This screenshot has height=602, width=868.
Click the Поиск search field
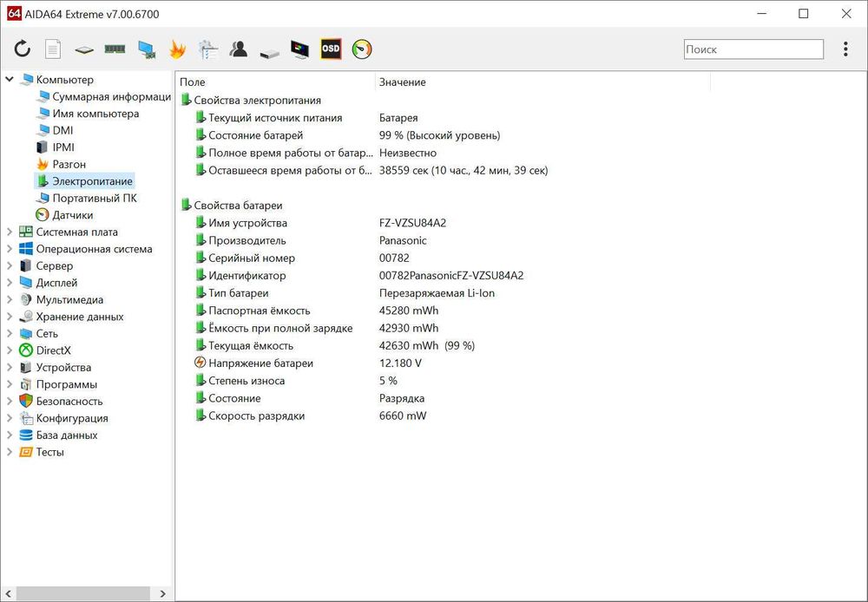click(753, 49)
